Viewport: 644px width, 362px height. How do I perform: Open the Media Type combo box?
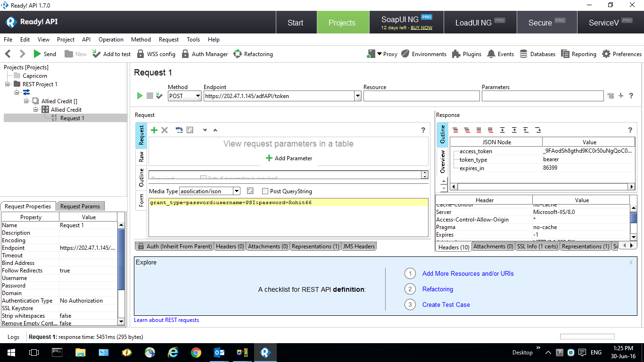point(210,191)
